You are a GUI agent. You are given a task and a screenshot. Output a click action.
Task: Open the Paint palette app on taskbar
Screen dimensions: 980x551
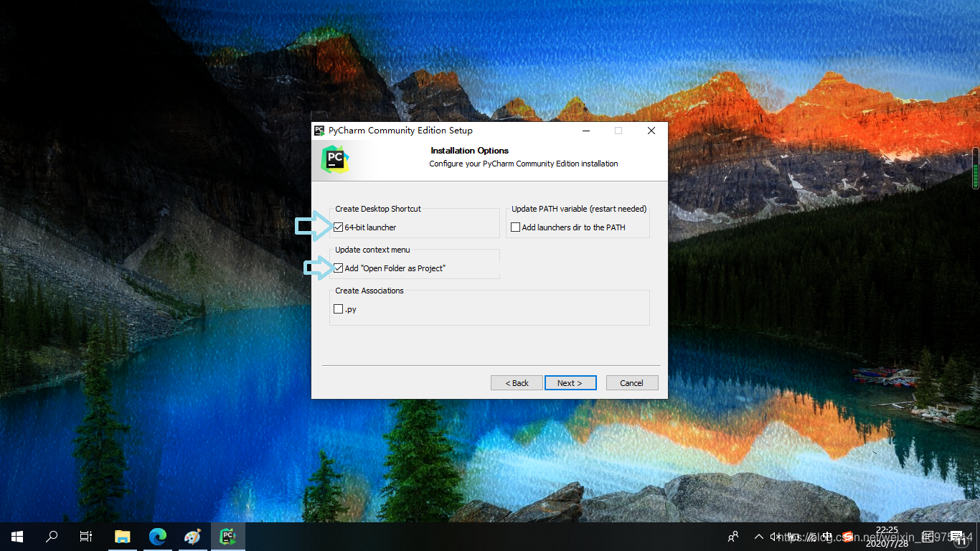point(193,537)
